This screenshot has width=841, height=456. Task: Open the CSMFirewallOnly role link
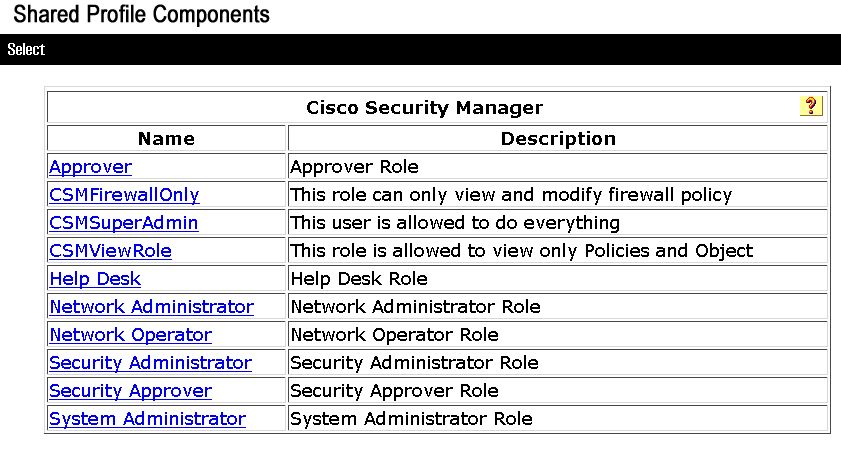[x=124, y=195]
